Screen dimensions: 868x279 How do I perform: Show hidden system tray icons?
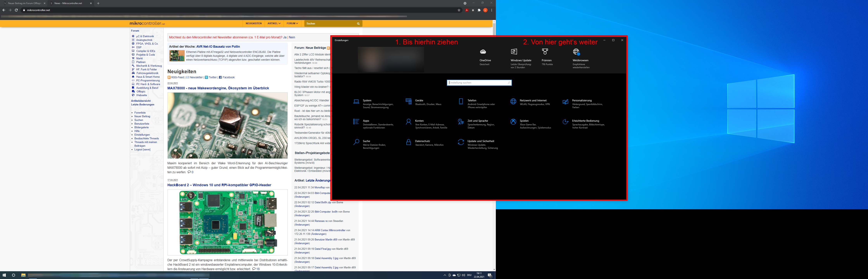pos(445,275)
